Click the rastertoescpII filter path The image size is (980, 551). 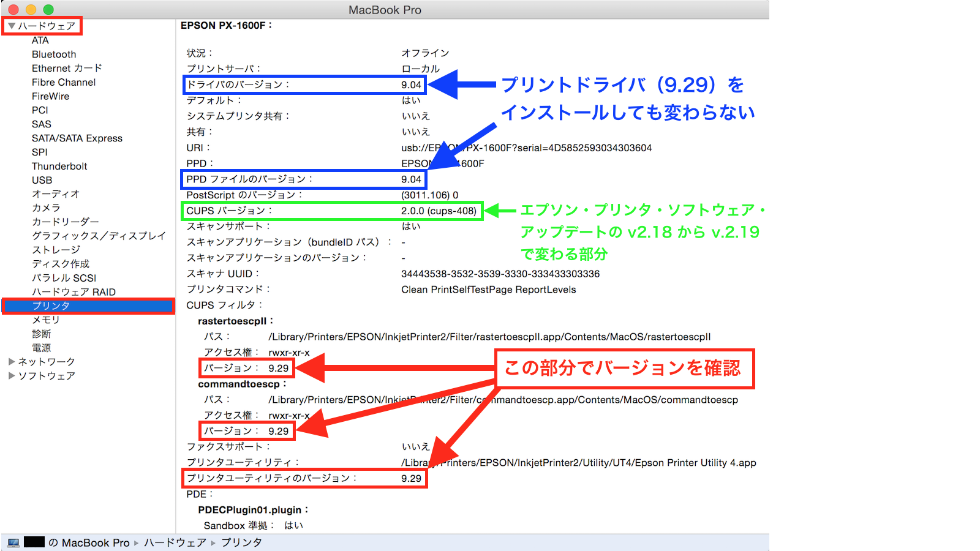click(489, 337)
